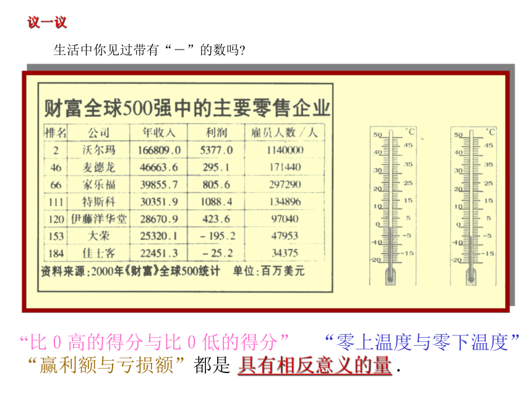Select the "雇员人数/人" column header

(285, 132)
